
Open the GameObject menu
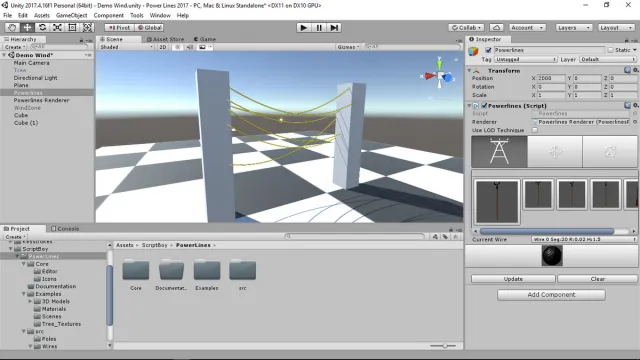[x=71, y=15]
